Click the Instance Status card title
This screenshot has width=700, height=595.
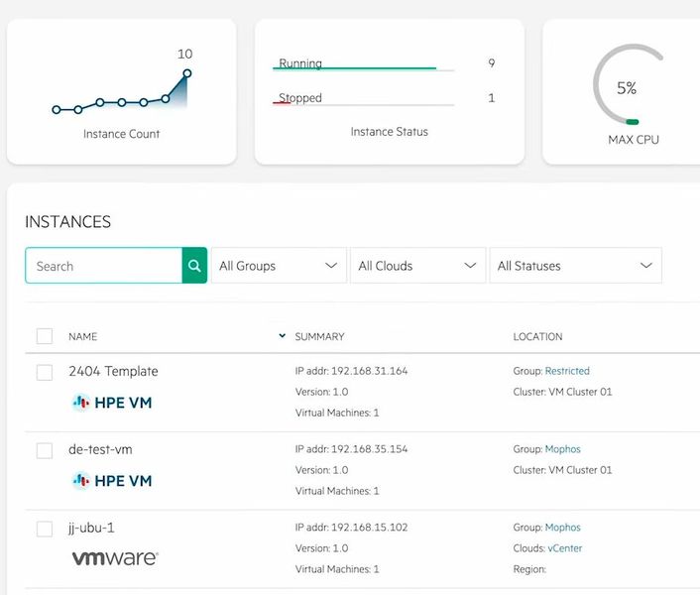[390, 132]
